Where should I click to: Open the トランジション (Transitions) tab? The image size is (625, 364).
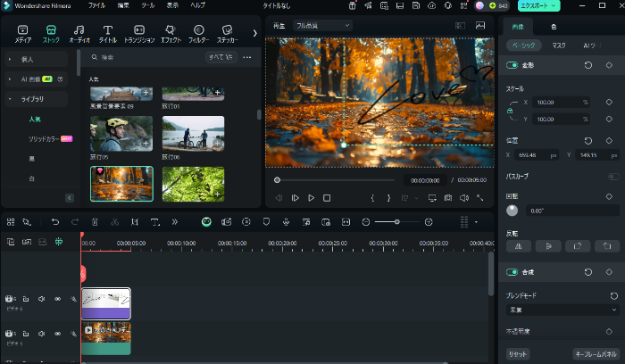[x=139, y=34]
